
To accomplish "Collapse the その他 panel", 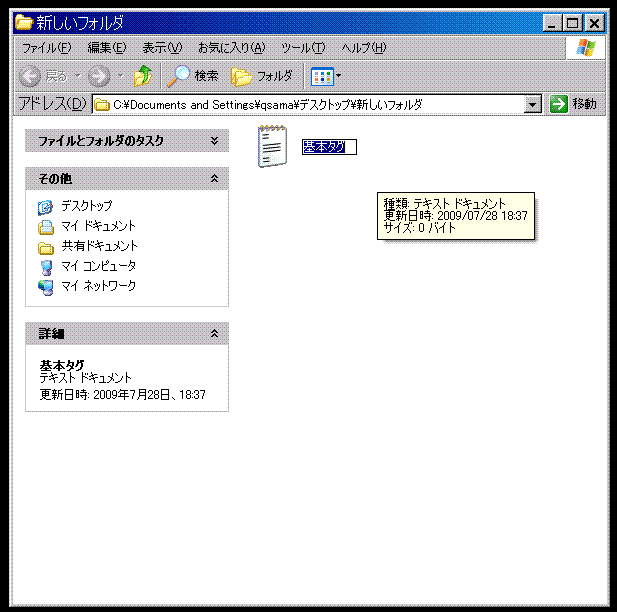I will pos(214,178).
